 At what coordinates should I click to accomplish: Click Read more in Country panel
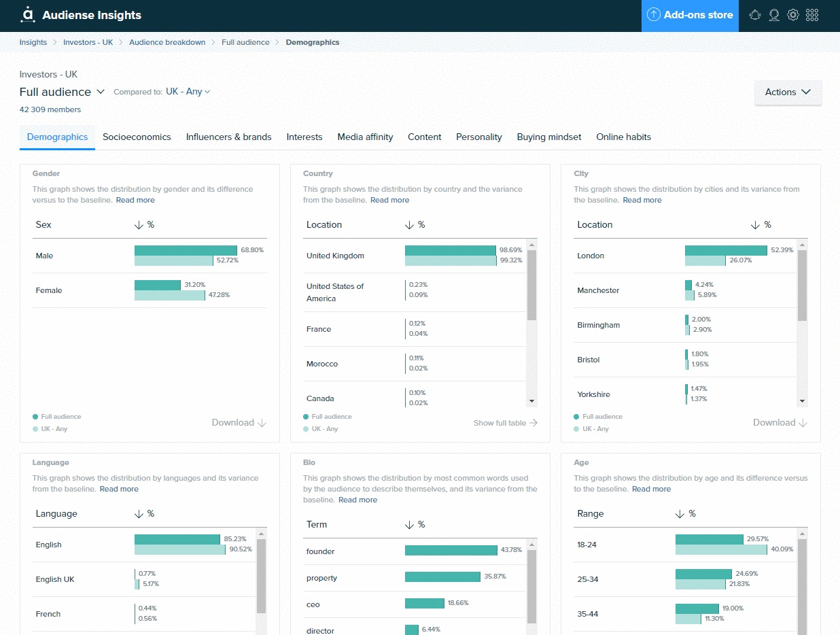[x=390, y=200]
